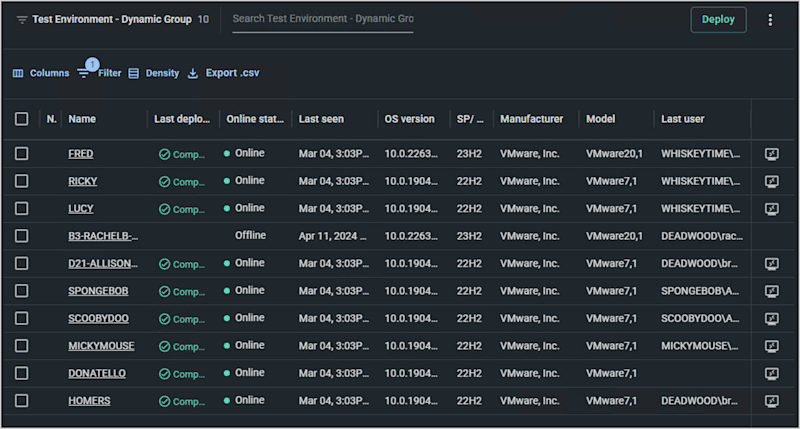Open the Density setting menu
The height and width of the screenshot is (429, 800).
pyautogui.click(x=153, y=73)
